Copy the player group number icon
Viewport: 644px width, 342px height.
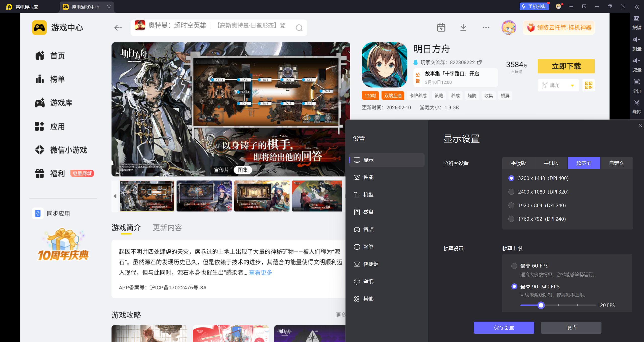coord(479,62)
